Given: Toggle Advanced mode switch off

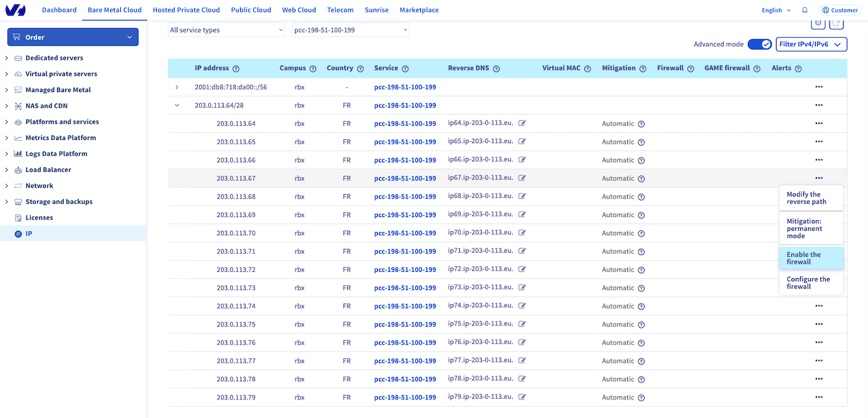Looking at the screenshot, I should pyautogui.click(x=759, y=44).
